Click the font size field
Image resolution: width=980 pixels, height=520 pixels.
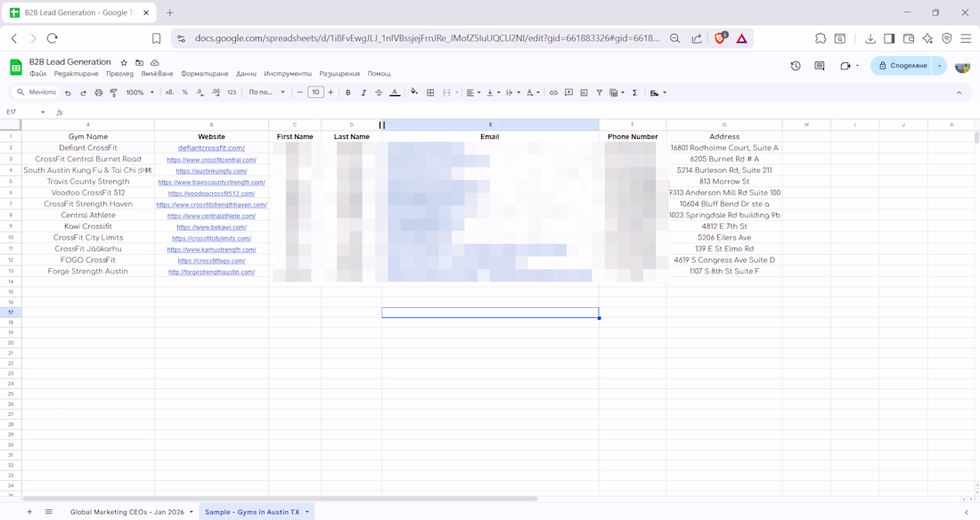tap(315, 93)
